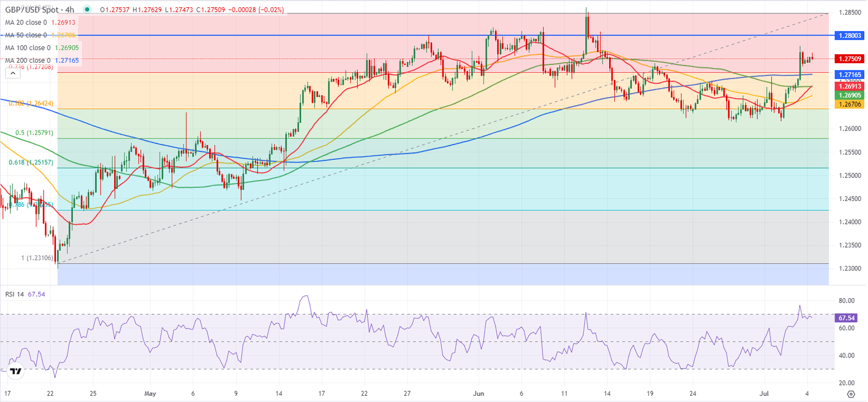
Task: Select the MA 200 indicator legend
Action: click(27, 59)
